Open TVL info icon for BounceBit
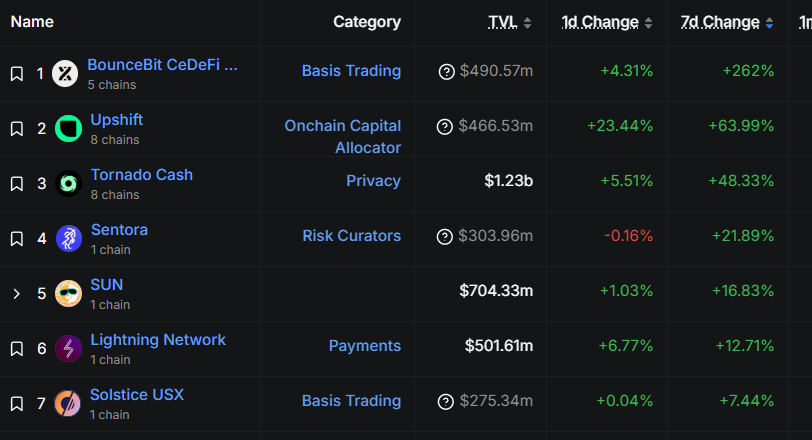This screenshot has height=440, width=812. [446, 71]
